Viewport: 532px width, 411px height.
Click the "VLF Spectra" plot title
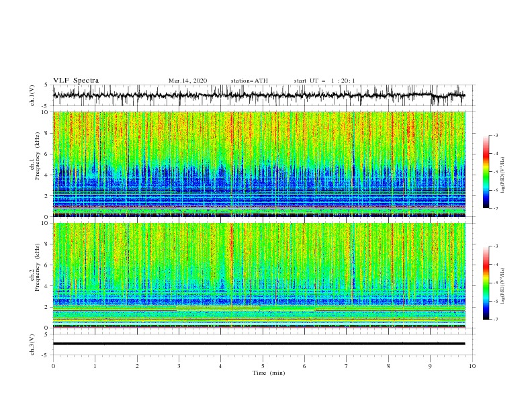(x=76, y=81)
